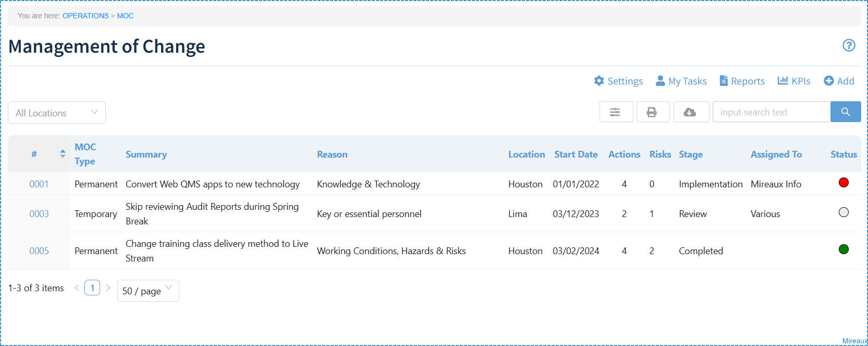The width and height of the screenshot is (868, 346).
Task: Click the start date 03/02/2024
Action: (x=576, y=251)
